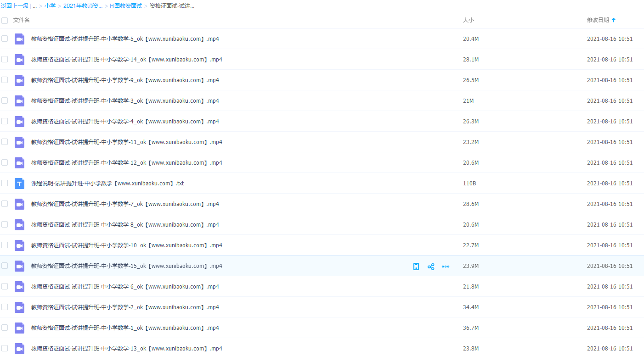Image resolution: width=644 pixels, height=356 pixels.
Task: Select checkbox for 课程说明 txt file
Action: click(x=5, y=183)
